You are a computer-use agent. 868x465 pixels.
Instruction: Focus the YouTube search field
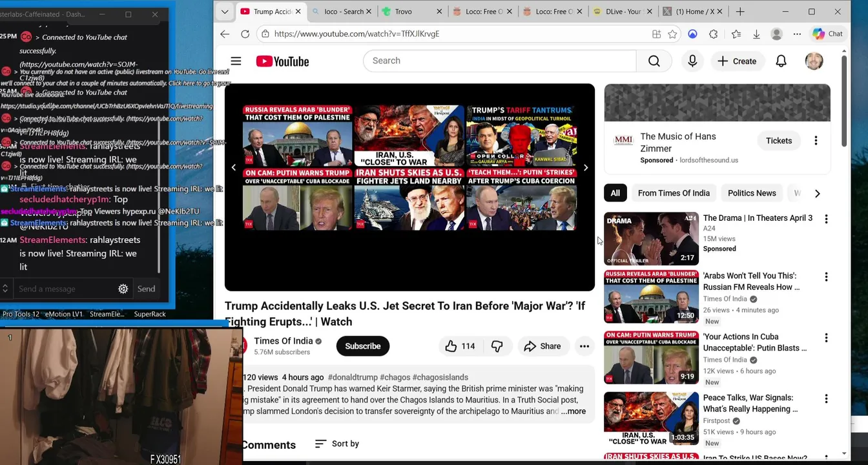click(x=500, y=61)
